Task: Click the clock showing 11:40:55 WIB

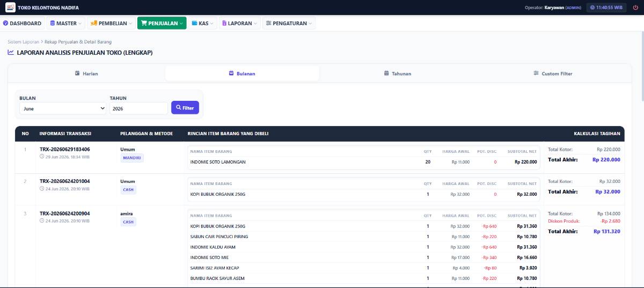Action: (606, 8)
